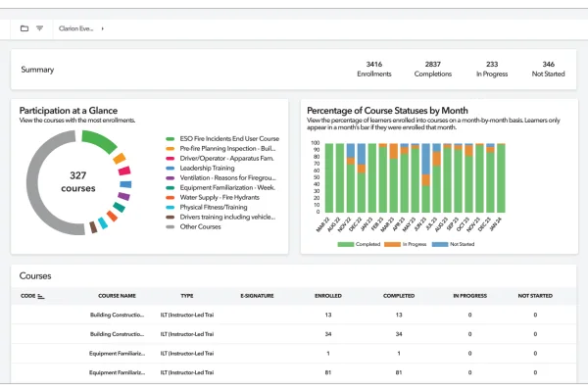
Task: Expand the Clarion Eve... breadcrumb arrow
Action: click(102, 28)
